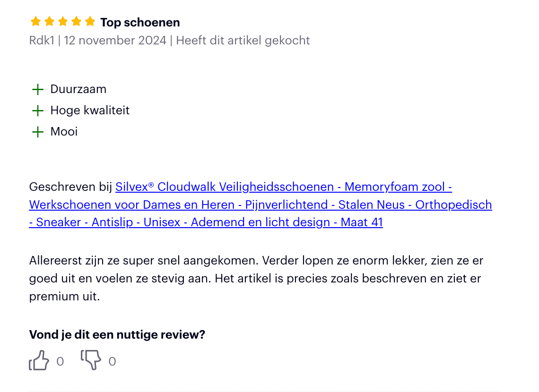Viewport: 539px width, 392px height.
Task: Click the green plus next to Mooi
Action: [38, 132]
